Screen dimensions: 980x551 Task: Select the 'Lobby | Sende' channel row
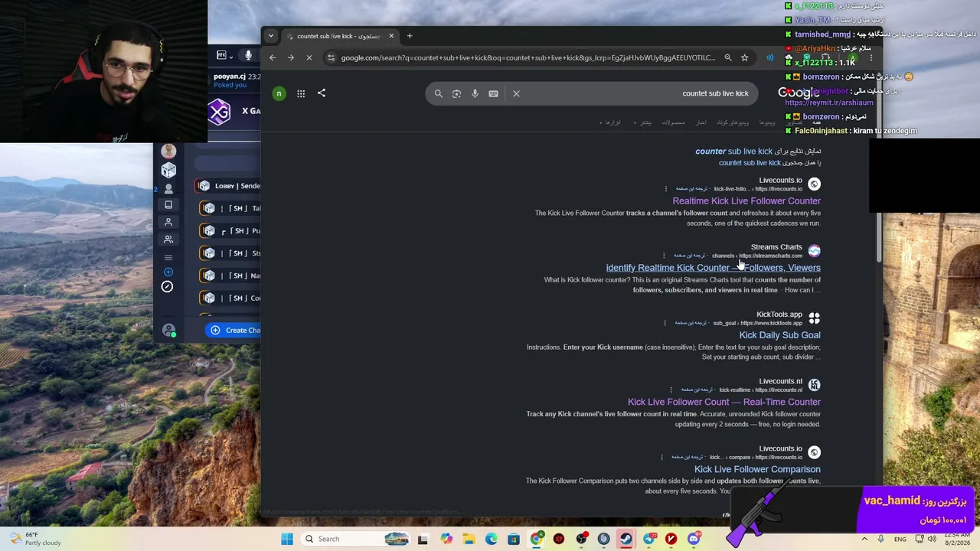click(229, 186)
